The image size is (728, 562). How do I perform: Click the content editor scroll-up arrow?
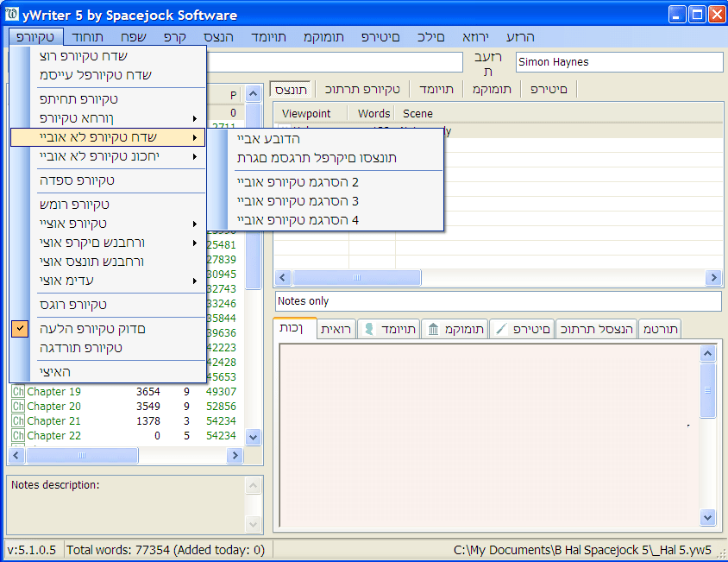[707, 354]
